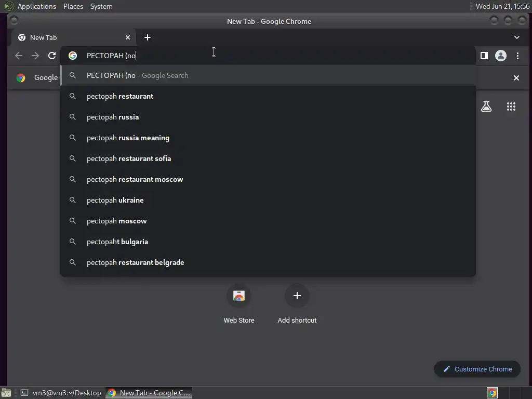The image size is (532, 399).
Task: Click the window menu button on Chrome title bar
Action: point(14,21)
